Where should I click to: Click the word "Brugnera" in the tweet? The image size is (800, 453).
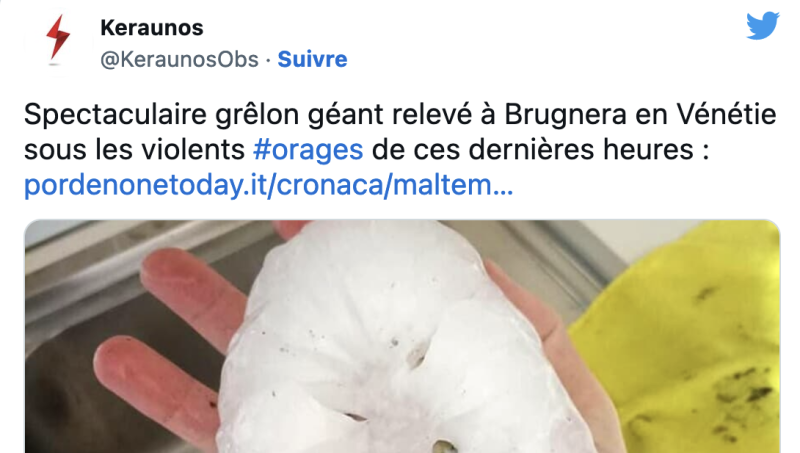point(565,115)
